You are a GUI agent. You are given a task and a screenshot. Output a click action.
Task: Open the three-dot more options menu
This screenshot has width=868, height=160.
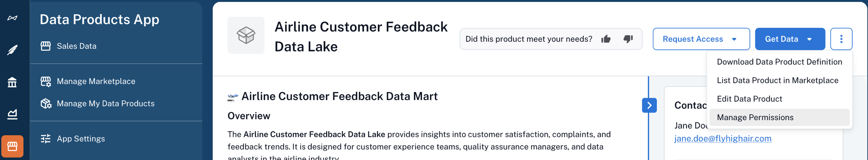click(841, 39)
